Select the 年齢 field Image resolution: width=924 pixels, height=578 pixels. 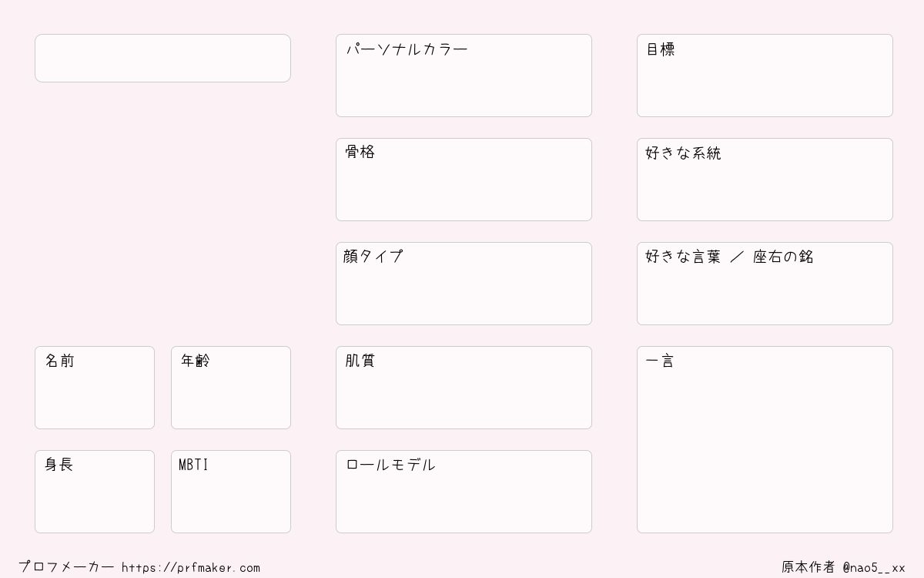click(x=231, y=388)
